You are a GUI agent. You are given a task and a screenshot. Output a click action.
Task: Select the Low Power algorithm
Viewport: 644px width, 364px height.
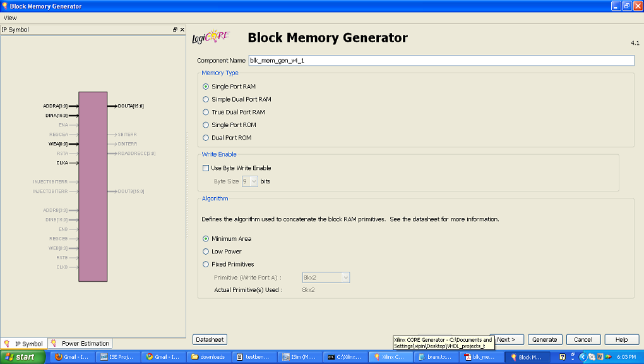click(x=205, y=251)
